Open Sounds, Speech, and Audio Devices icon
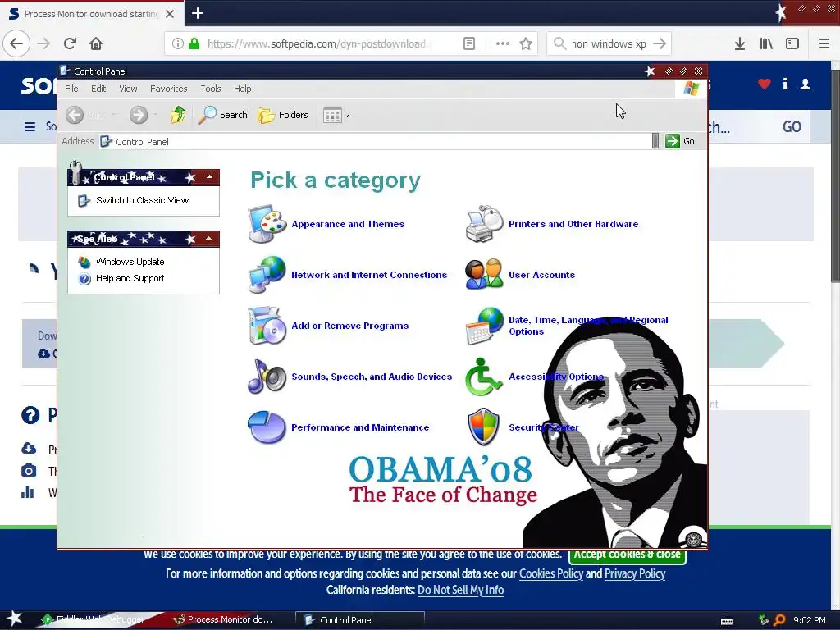 coord(267,376)
